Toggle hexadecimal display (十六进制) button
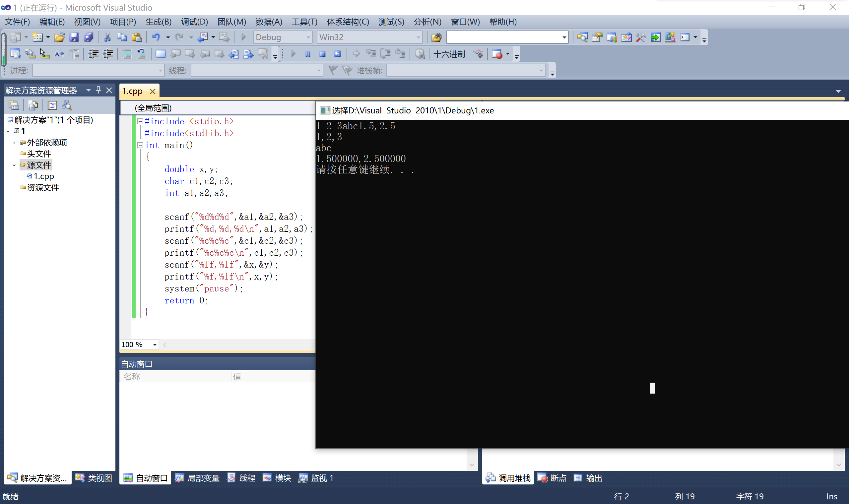The width and height of the screenshot is (849, 504). coord(449,54)
